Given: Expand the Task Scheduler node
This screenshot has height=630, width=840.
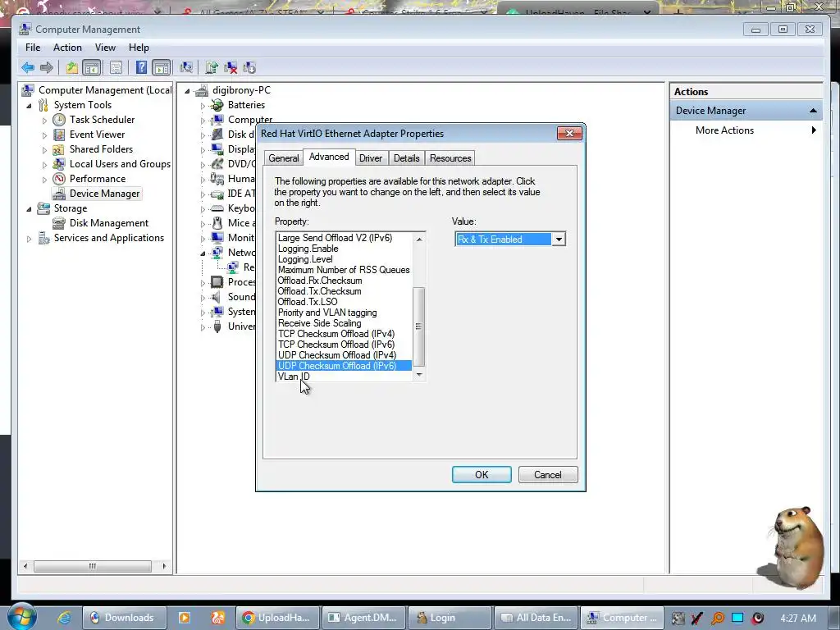Looking at the screenshot, I should point(44,121).
